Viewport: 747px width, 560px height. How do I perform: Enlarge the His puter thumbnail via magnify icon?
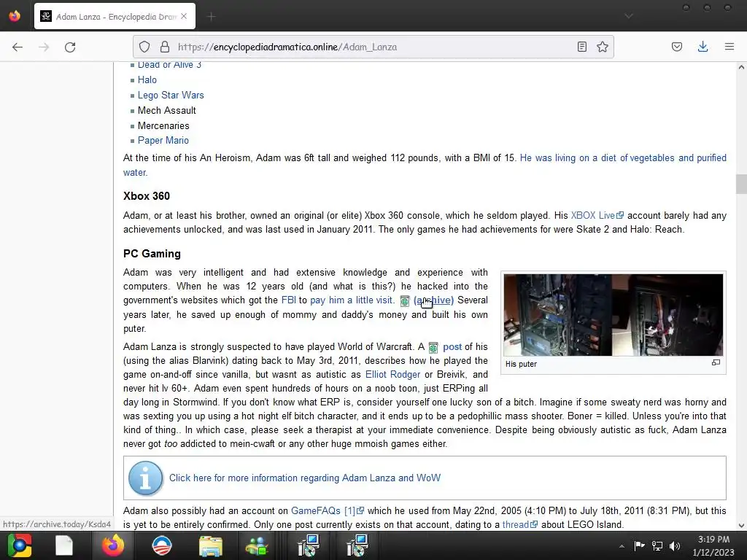716,363
